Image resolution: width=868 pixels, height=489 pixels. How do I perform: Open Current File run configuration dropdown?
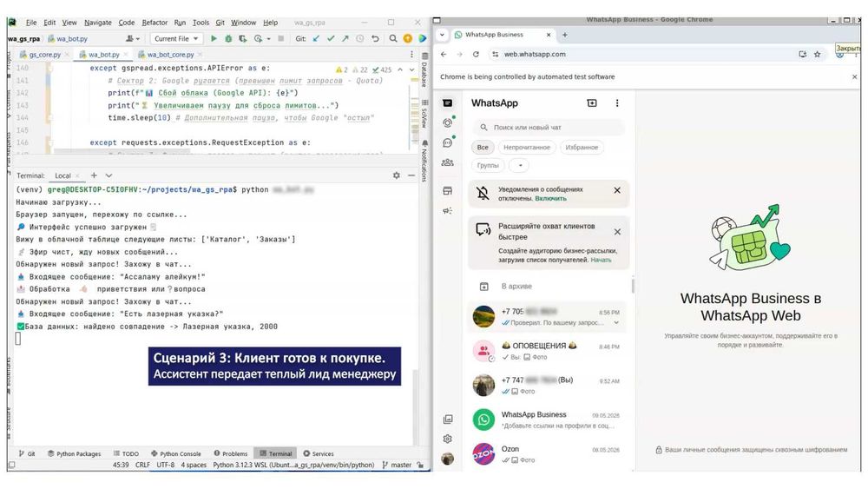pyautogui.click(x=176, y=39)
